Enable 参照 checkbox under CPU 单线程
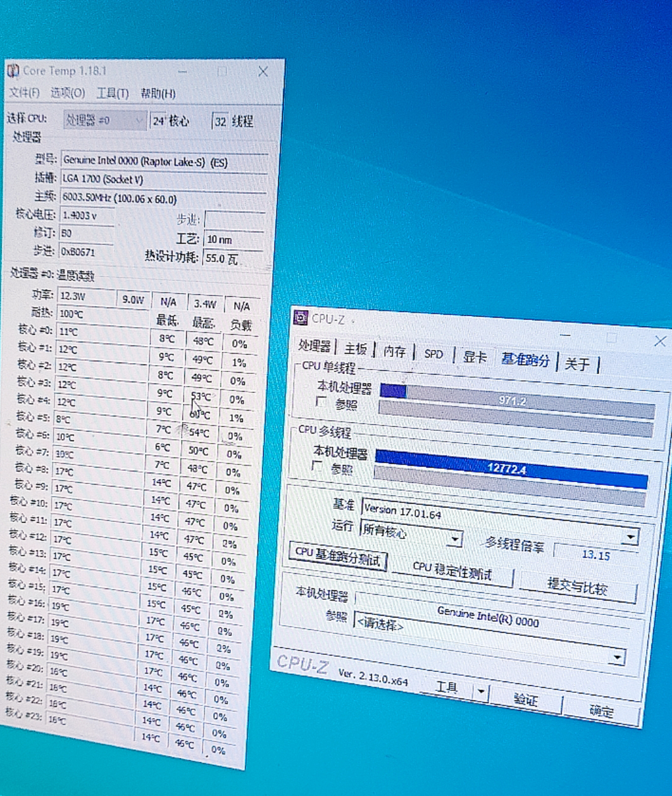Viewport: 672px width, 796px height. pos(321,402)
